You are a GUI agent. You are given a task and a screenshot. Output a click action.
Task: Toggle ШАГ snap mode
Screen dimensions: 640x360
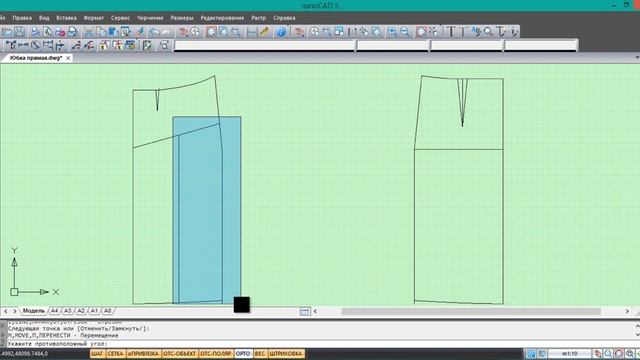(97, 353)
